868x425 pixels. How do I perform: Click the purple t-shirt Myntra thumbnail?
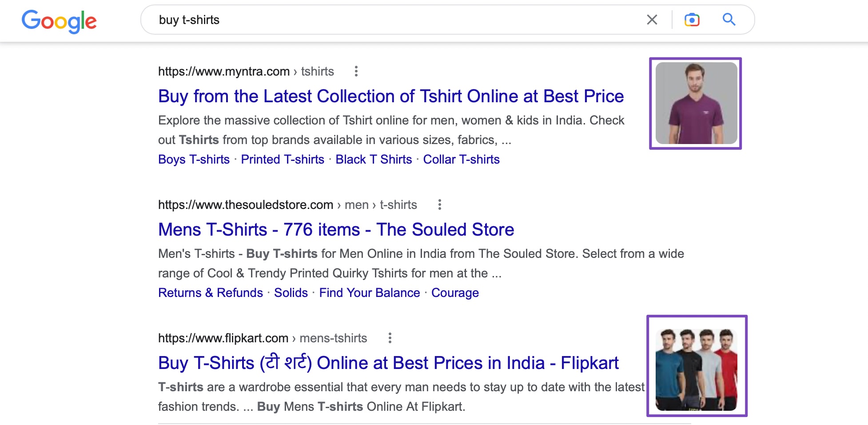(x=696, y=103)
